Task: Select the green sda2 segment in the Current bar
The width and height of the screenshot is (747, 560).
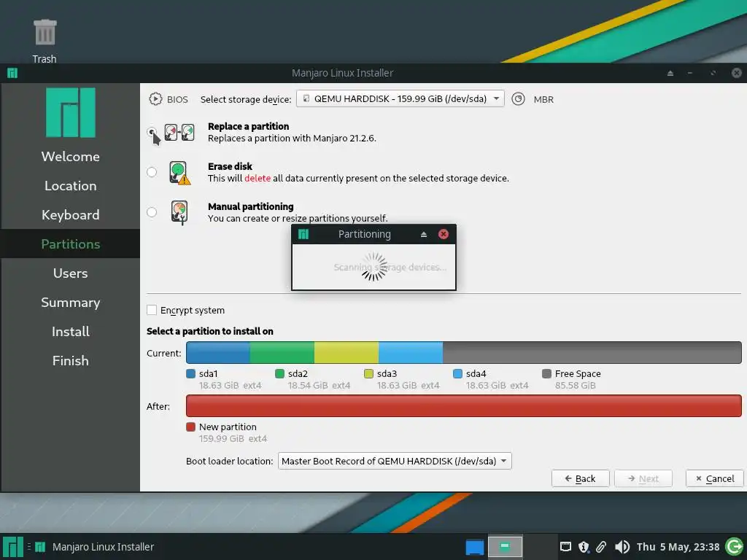Action: (x=282, y=353)
